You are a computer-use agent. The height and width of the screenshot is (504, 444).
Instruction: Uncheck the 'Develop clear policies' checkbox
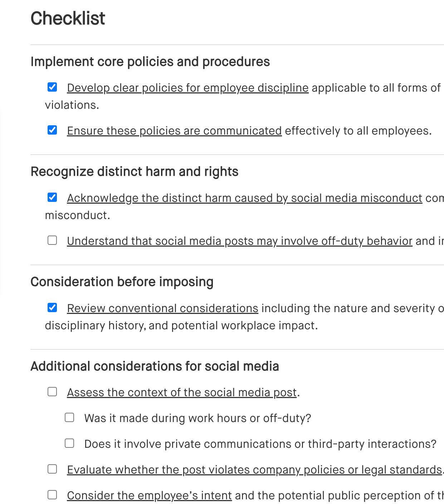click(52, 87)
